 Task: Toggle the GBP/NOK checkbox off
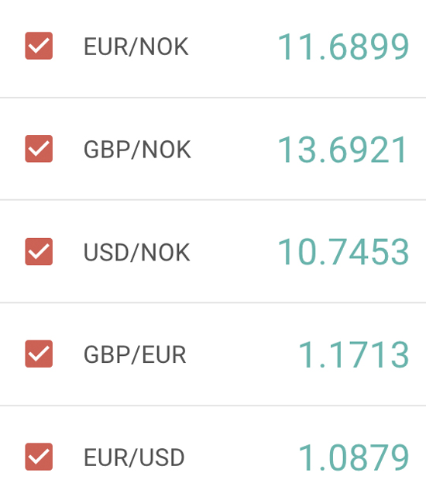[x=39, y=149]
